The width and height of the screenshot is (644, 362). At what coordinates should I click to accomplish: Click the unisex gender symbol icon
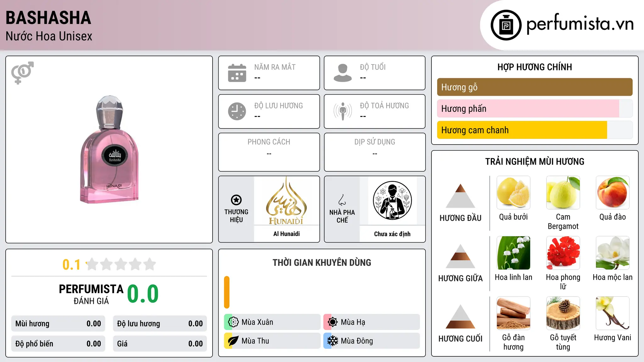pos(22,73)
